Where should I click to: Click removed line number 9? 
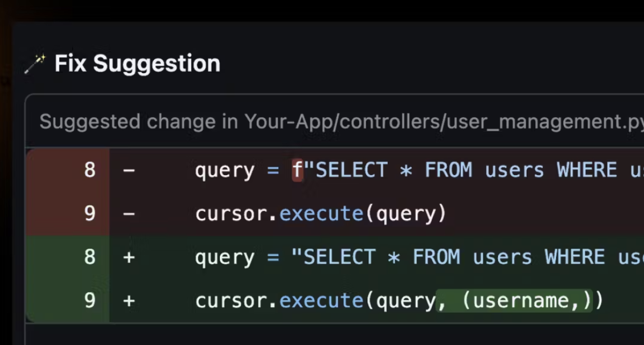coord(90,214)
